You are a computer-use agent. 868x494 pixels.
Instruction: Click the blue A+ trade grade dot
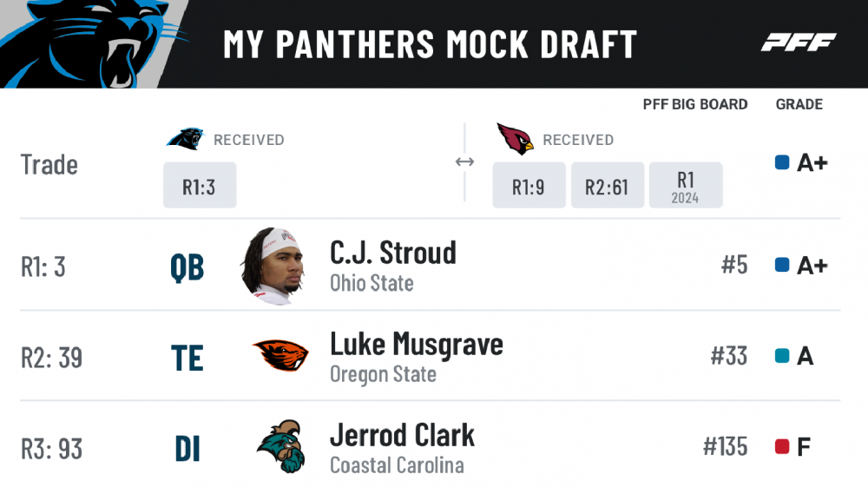(781, 162)
